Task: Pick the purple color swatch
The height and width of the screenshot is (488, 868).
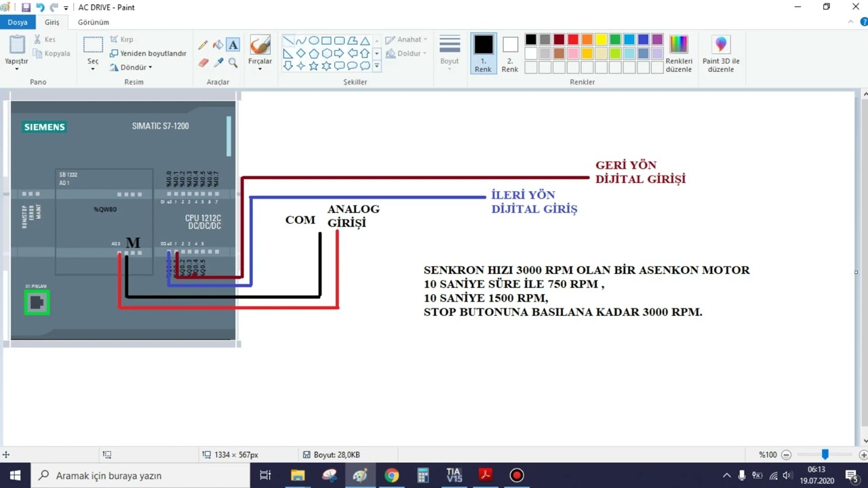Action: [657, 39]
